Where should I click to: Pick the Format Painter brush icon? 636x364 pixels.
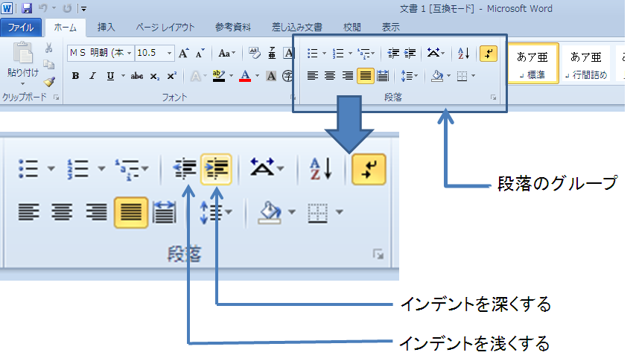pyautogui.click(x=49, y=81)
